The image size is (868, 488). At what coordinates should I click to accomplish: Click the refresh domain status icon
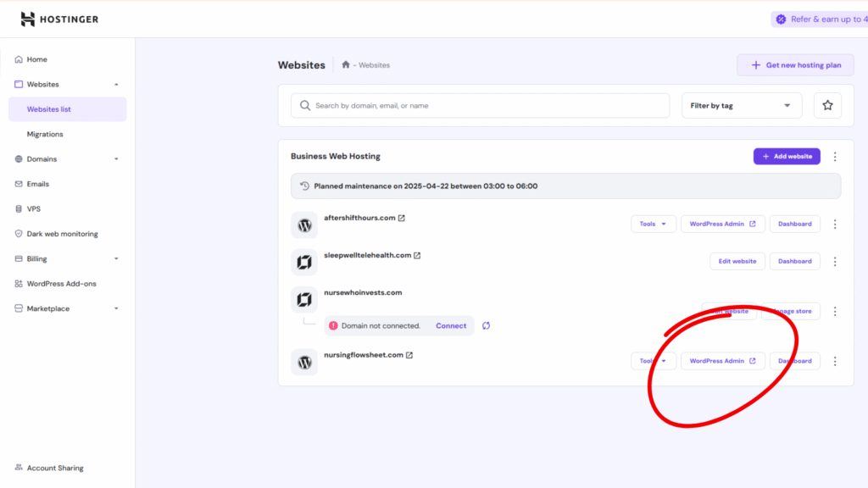point(486,326)
